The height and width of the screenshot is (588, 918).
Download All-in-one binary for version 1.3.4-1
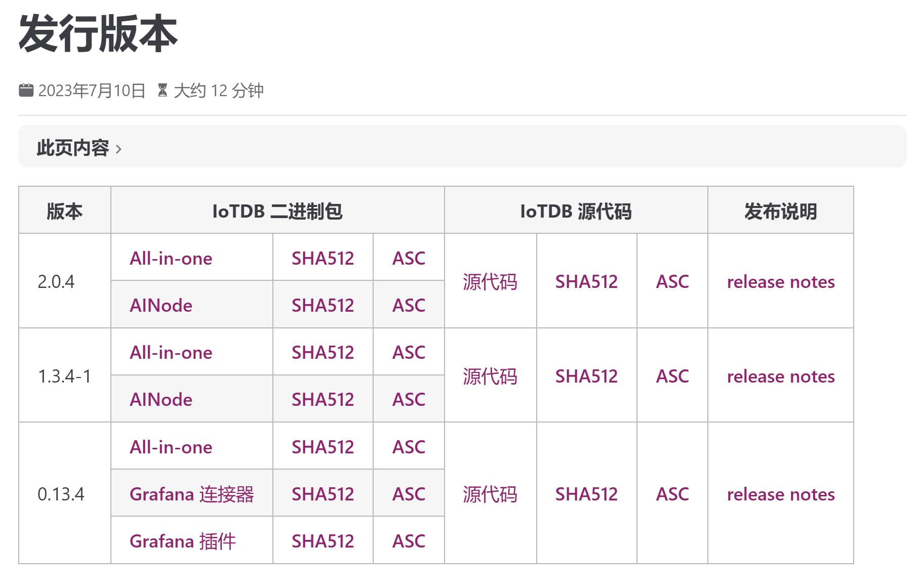coord(171,353)
